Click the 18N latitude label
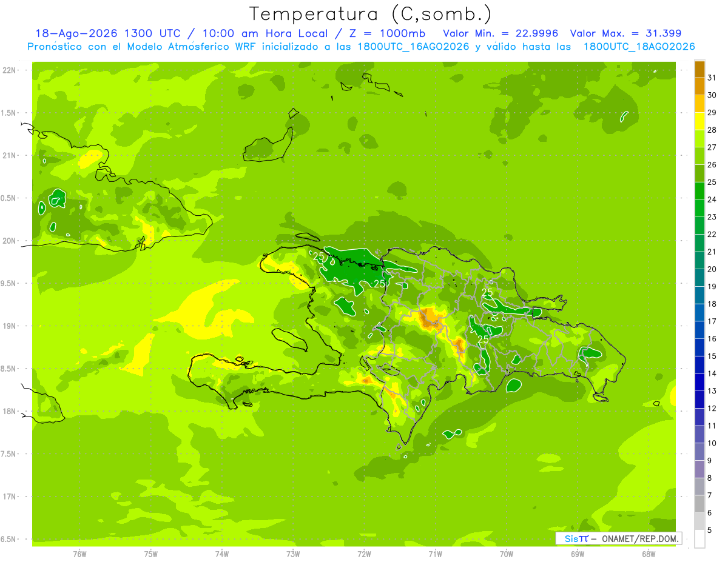 tap(9, 412)
